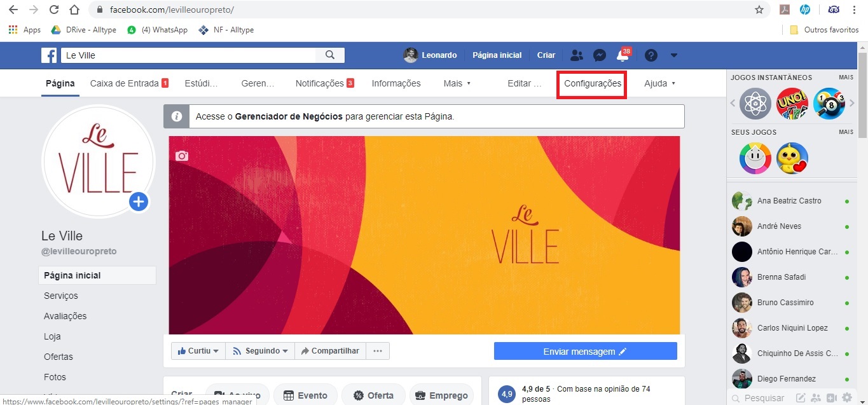Expand the Mais dropdown in page tabs
The height and width of the screenshot is (405, 868).
(457, 83)
